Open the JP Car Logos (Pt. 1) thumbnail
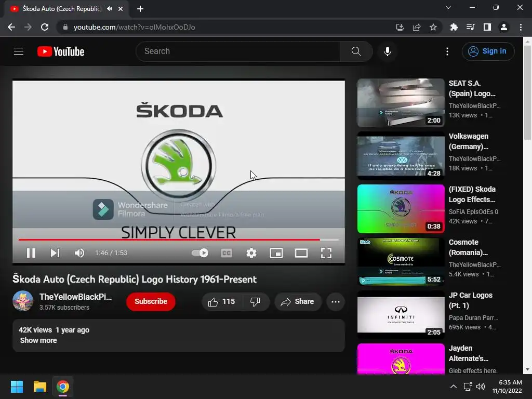This screenshot has width=532, height=399. click(x=401, y=314)
